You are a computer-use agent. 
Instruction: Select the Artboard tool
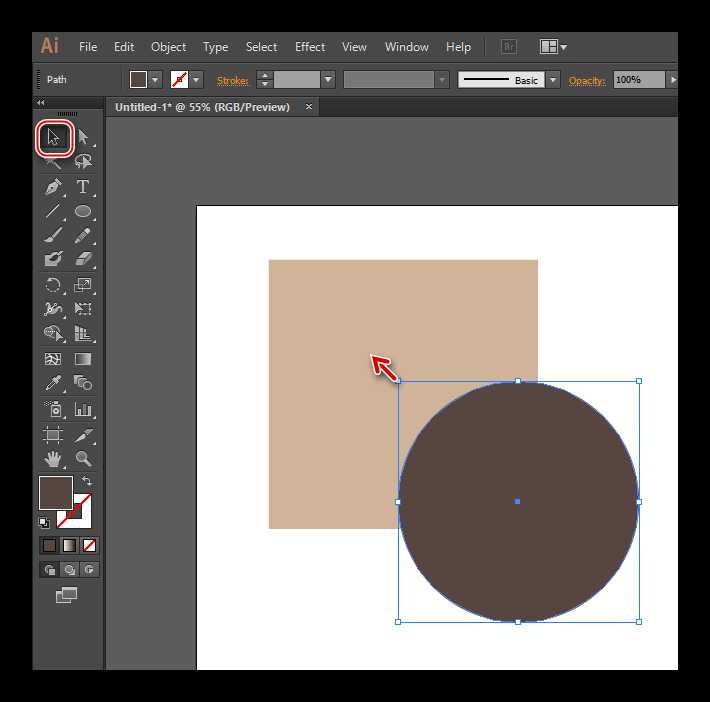[x=53, y=435]
